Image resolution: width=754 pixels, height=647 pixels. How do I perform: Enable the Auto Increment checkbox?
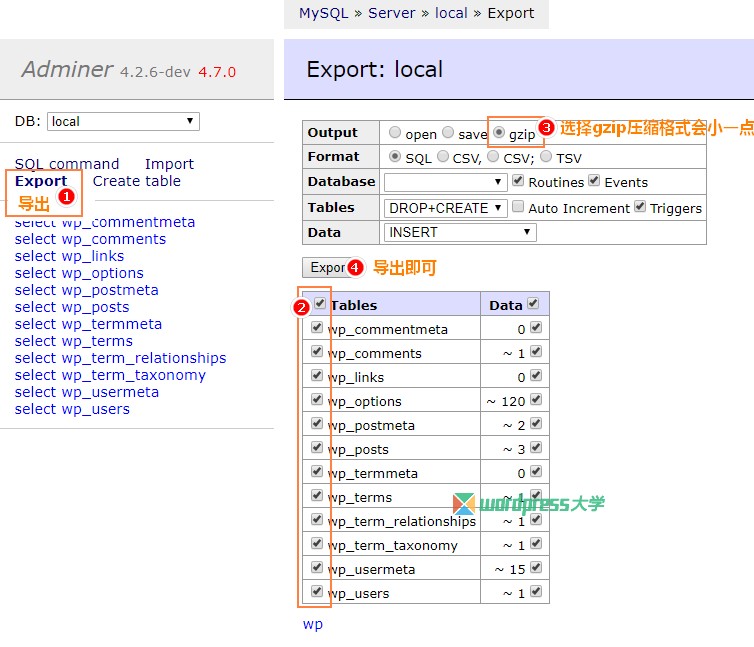[x=518, y=206]
